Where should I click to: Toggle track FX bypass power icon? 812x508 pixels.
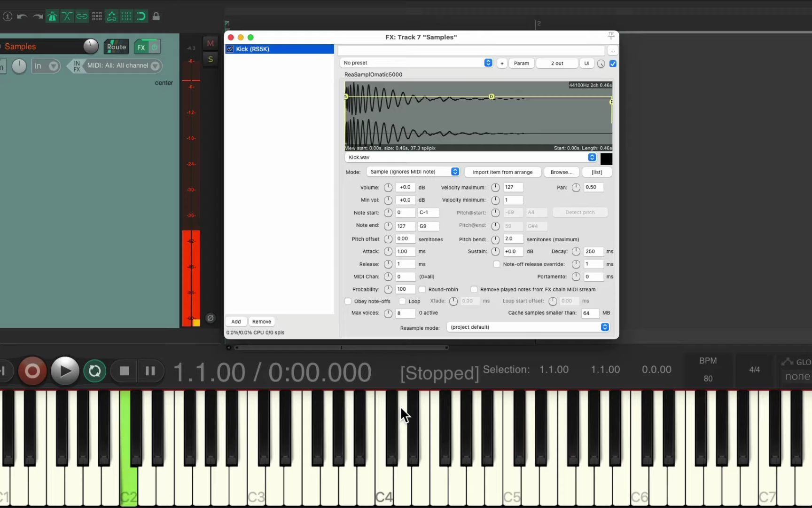click(x=154, y=47)
